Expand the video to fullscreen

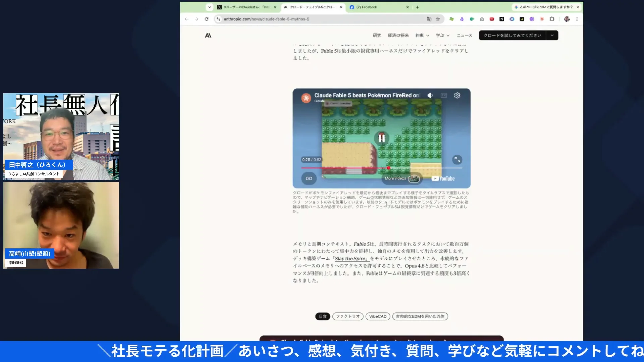click(x=457, y=160)
